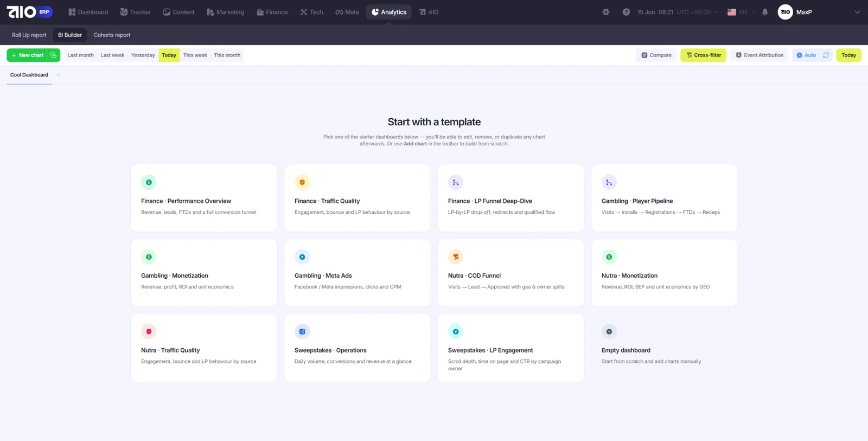The width and height of the screenshot is (868, 441).
Task: Open Event Attribution options
Action: click(759, 55)
